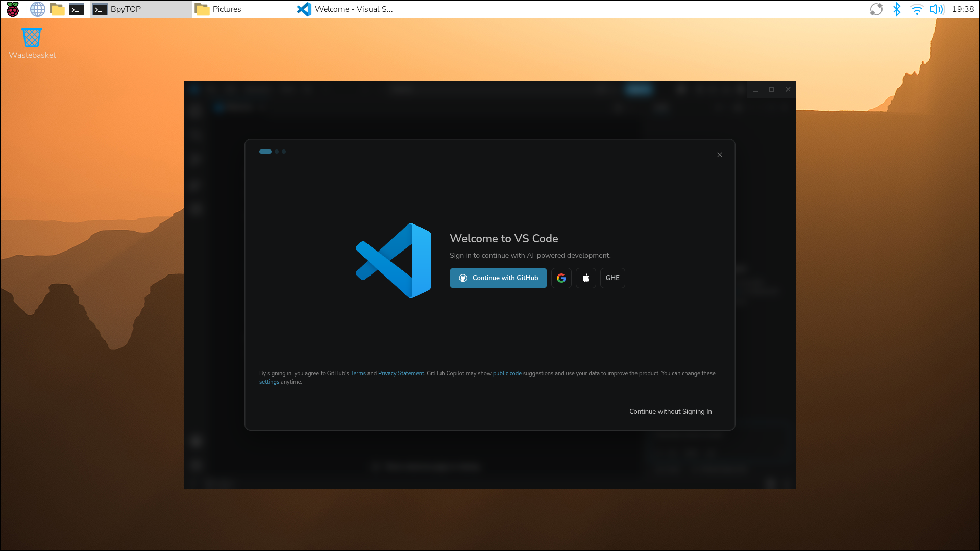
Task: Close the VS Code window
Action: coord(788,89)
